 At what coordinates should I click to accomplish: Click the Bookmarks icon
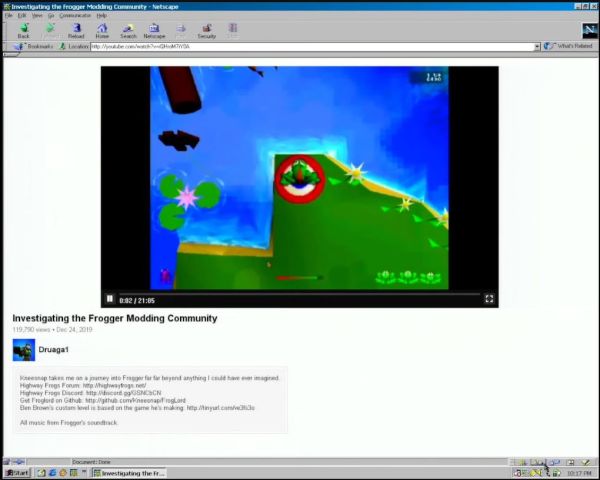point(38,46)
